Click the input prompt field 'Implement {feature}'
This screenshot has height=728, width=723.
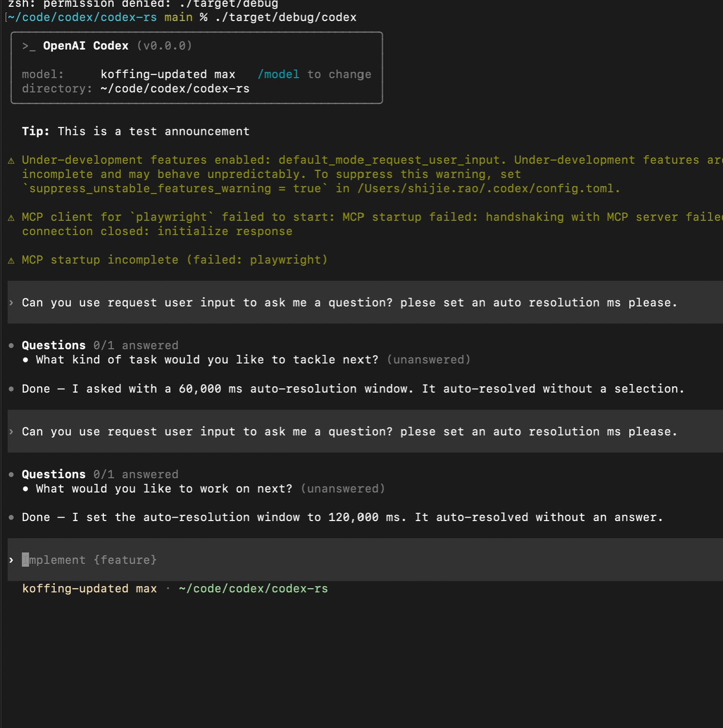365,559
